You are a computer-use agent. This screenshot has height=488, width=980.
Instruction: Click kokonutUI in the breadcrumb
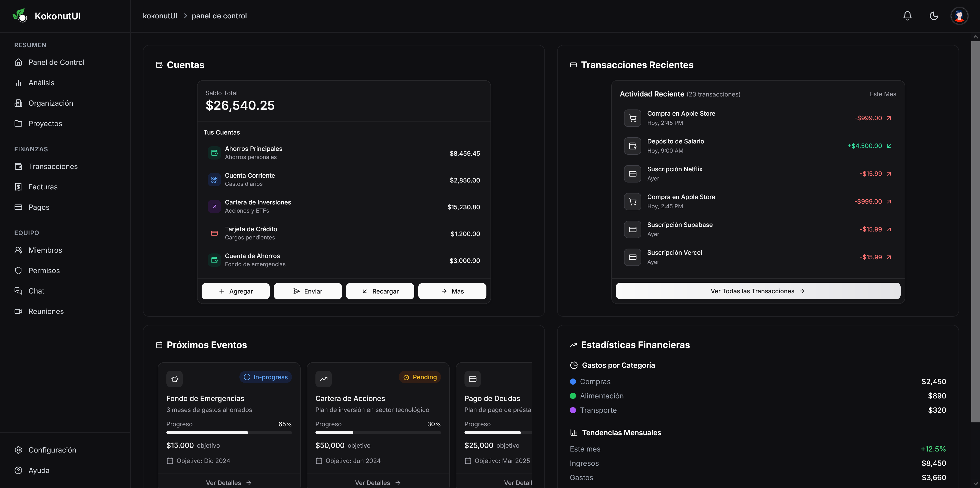[x=160, y=16]
